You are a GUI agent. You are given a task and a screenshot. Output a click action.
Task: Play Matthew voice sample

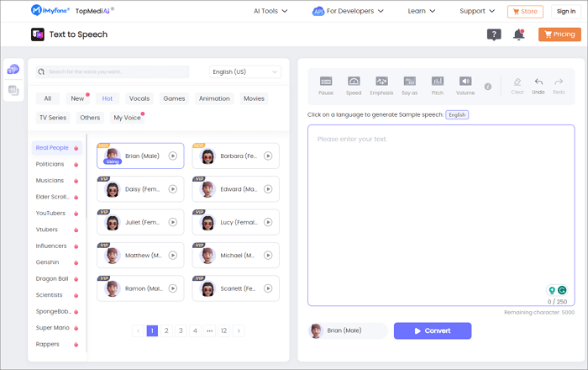172,255
